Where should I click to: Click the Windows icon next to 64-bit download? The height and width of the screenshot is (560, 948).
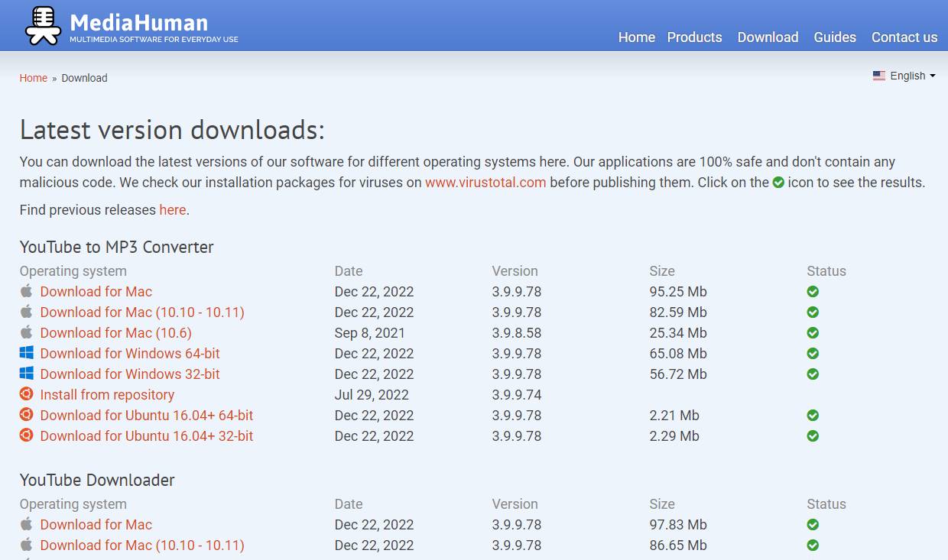point(25,352)
